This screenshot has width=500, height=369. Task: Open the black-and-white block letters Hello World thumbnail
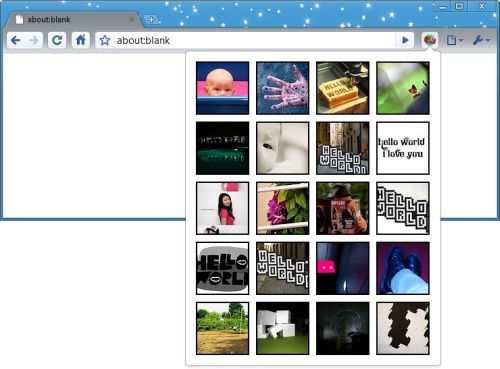tap(403, 208)
